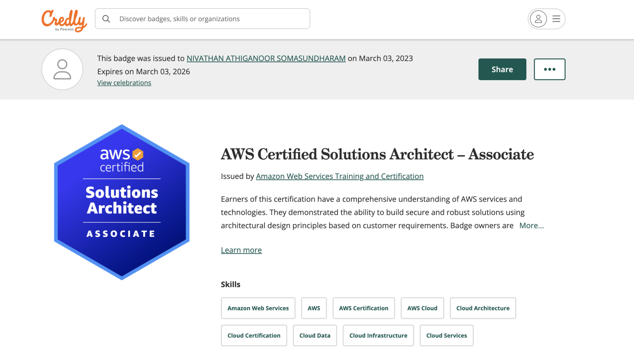Screen dimensions: 634x364
Task: Select the Cloud Certification skill tag
Action: (x=254, y=336)
